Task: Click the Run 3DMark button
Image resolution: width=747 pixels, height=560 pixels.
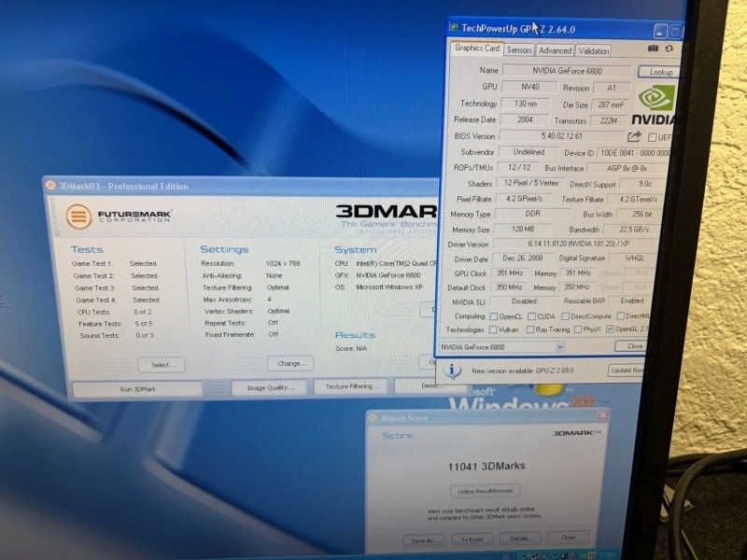Action: click(x=137, y=389)
